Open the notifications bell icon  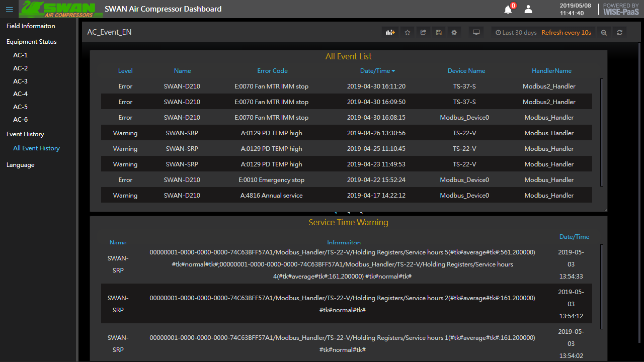tap(508, 9)
